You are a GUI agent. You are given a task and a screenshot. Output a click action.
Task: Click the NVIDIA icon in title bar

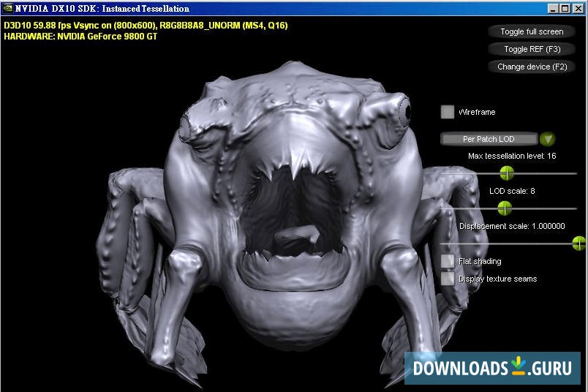[7, 8]
